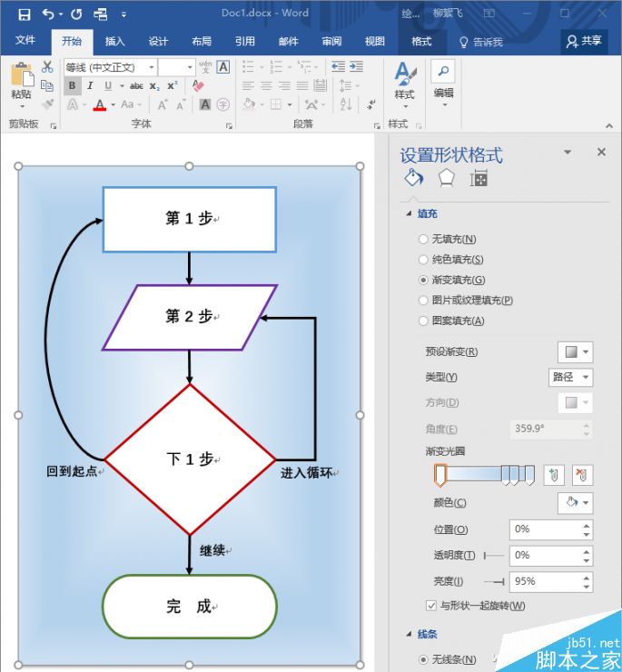Image resolution: width=622 pixels, height=672 pixels.
Task: Select the first gradient stop on the slider
Action: coord(440,475)
